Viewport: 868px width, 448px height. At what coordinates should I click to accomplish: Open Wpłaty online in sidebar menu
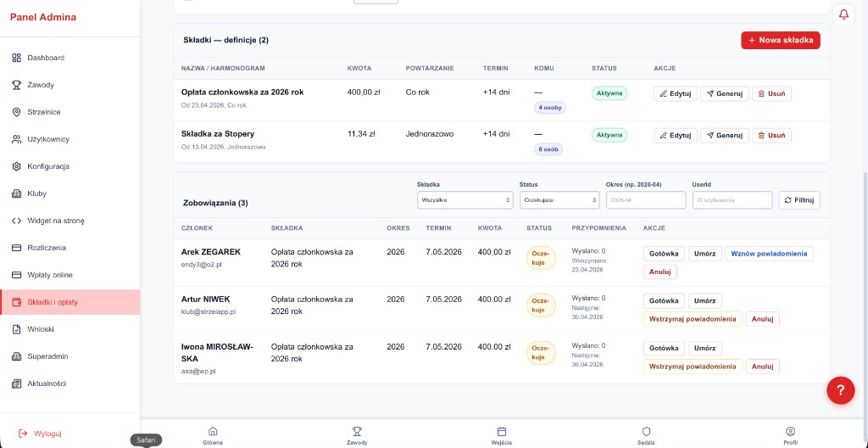point(50,275)
